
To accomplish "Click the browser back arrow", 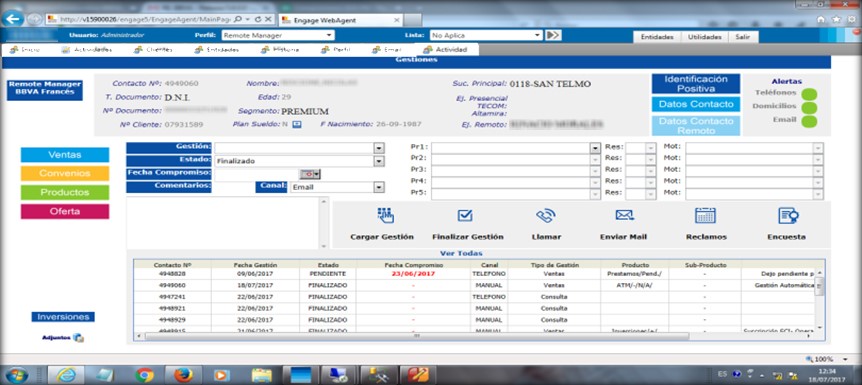I will tap(13, 18).
